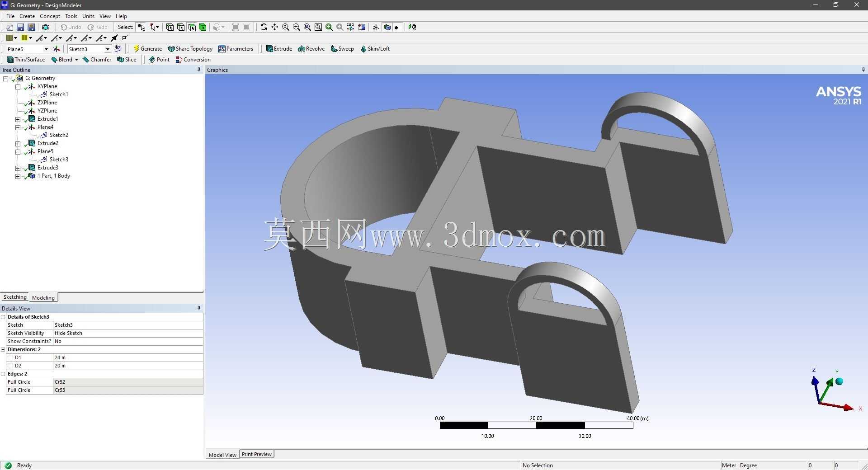868x470 pixels.
Task: Toggle the display model cube icon
Action: (x=387, y=27)
